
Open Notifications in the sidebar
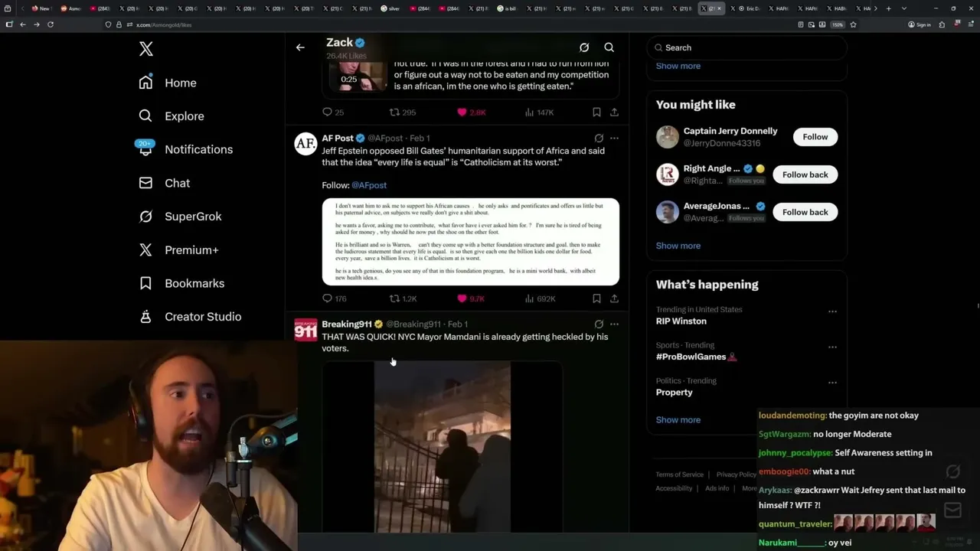click(185, 149)
